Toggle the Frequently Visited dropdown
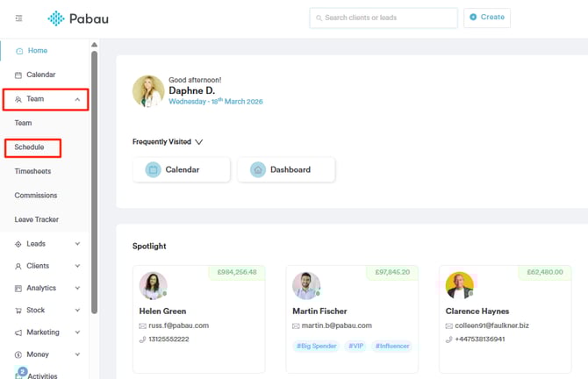The image size is (588, 379). pos(199,141)
